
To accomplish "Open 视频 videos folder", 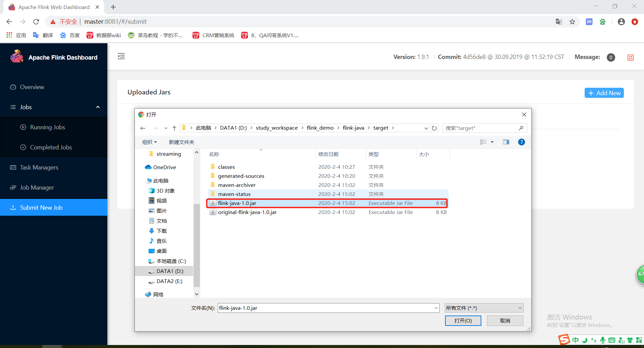I will coord(161,201).
